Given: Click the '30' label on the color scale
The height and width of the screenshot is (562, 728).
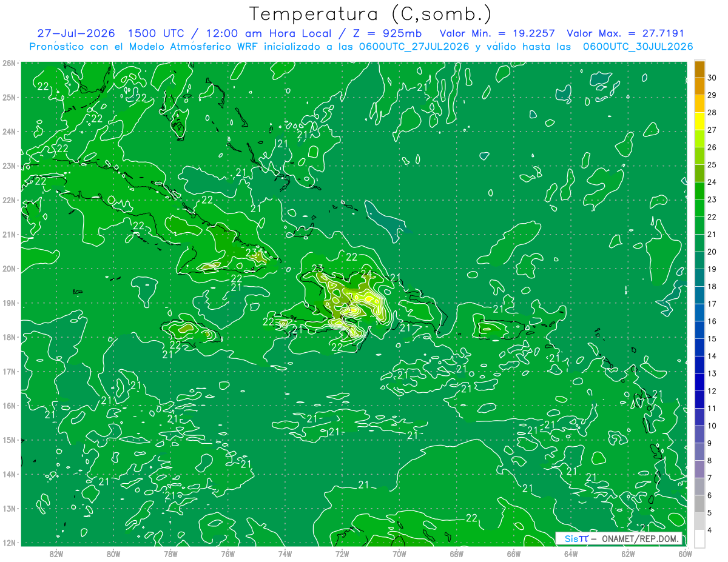Looking at the screenshot, I should [x=712, y=77].
